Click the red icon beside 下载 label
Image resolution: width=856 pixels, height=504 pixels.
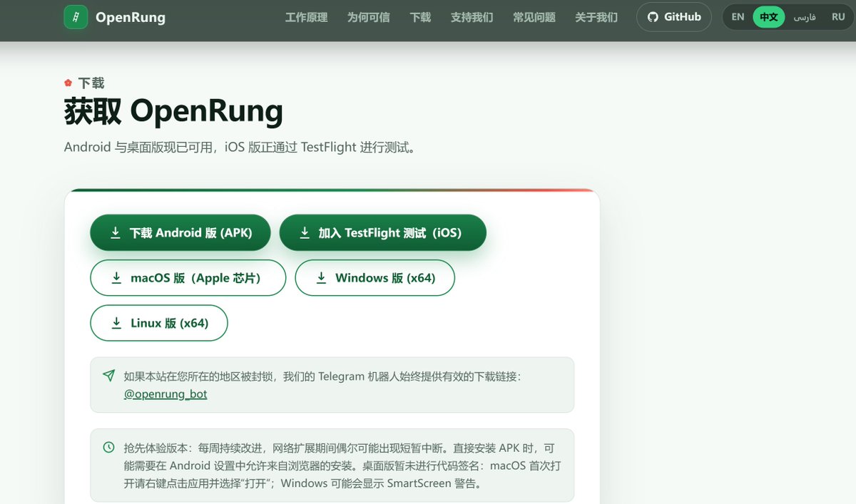click(68, 83)
